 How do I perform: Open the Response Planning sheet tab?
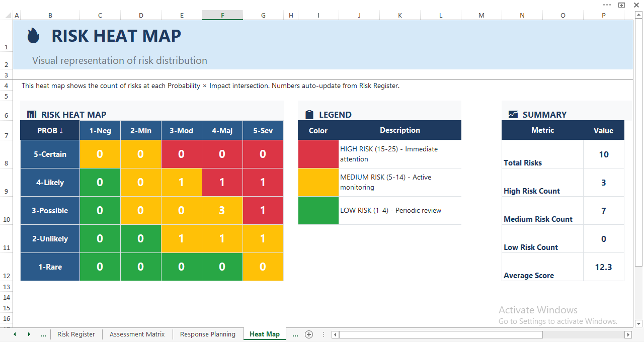(x=208, y=334)
